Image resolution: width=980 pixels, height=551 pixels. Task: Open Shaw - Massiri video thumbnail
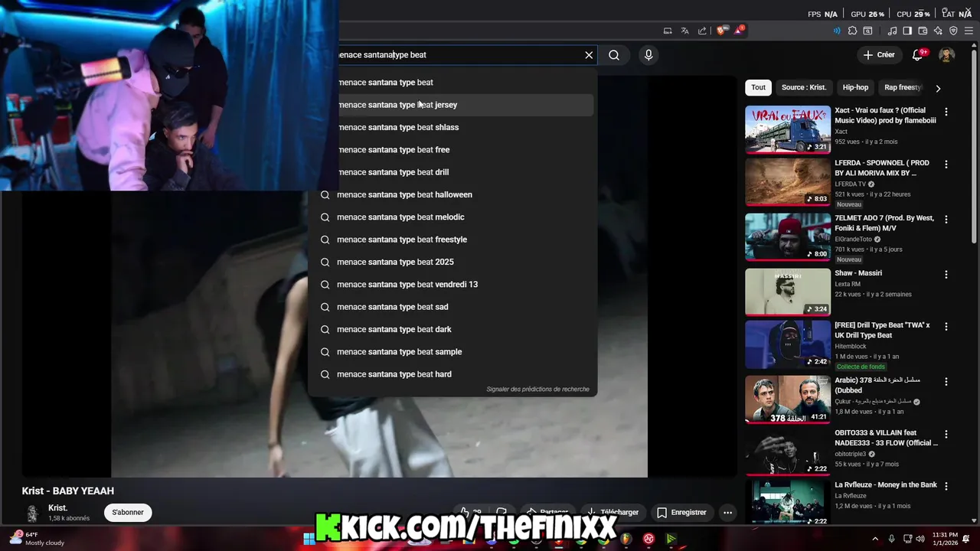pos(788,292)
